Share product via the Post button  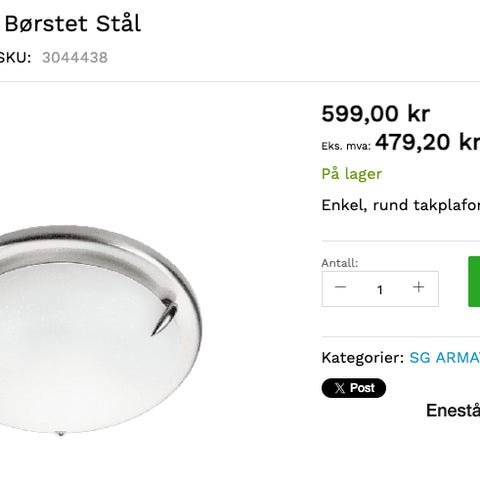tap(354, 388)
